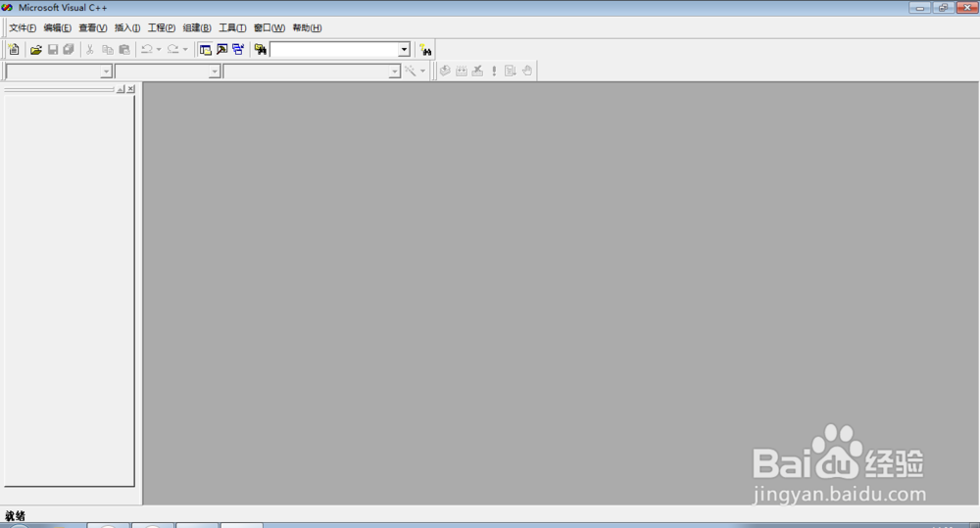Screen dimensions: 980x528
Task: Click the Save All icon
Action: click(69, 49)
